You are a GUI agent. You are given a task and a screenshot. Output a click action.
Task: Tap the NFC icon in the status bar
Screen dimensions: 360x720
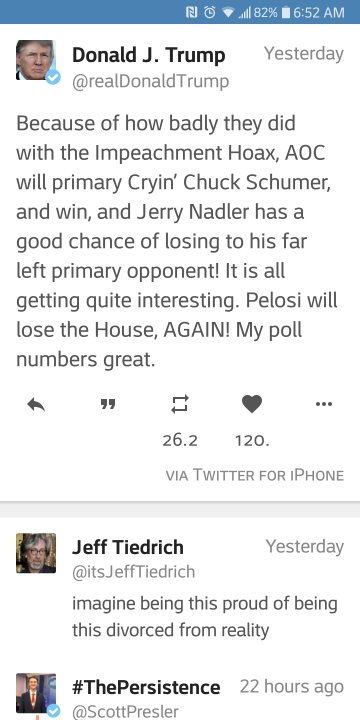point(192,12)
